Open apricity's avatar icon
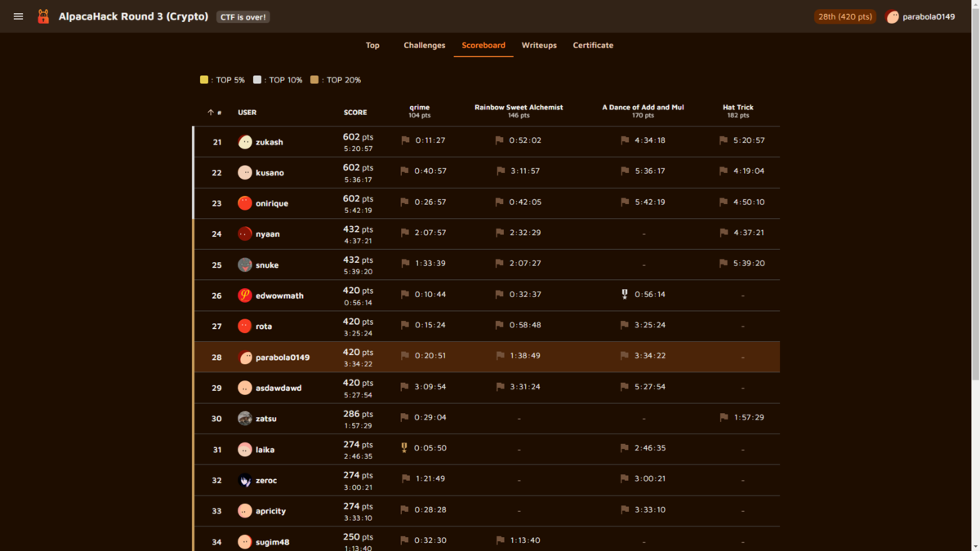980x551 pixels. tap(245, 511)
